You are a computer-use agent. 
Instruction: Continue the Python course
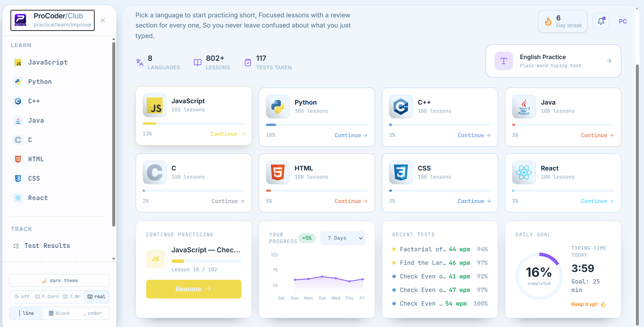[351, 135]
